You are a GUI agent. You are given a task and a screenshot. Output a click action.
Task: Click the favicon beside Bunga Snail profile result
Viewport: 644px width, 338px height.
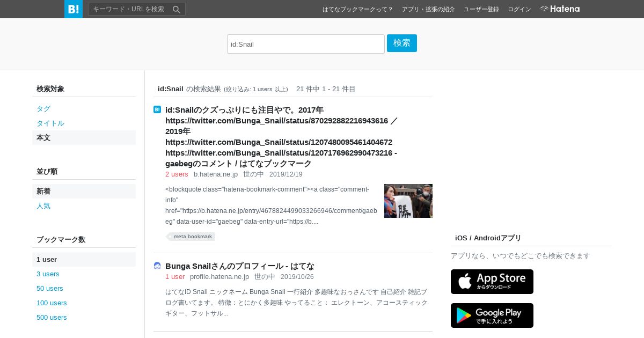coord(157,266)
